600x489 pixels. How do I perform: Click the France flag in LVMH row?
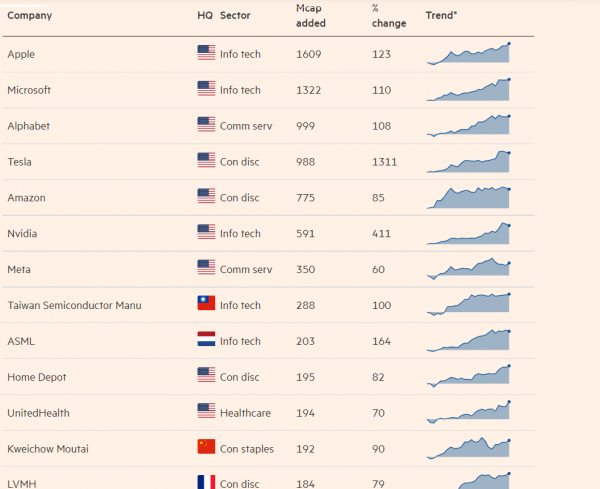tap(206, 482)
